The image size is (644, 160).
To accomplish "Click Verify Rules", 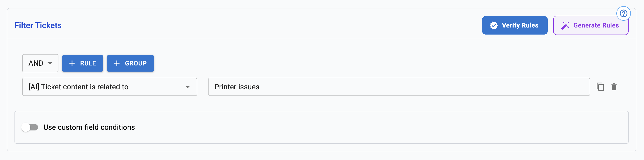I will 515,25.
